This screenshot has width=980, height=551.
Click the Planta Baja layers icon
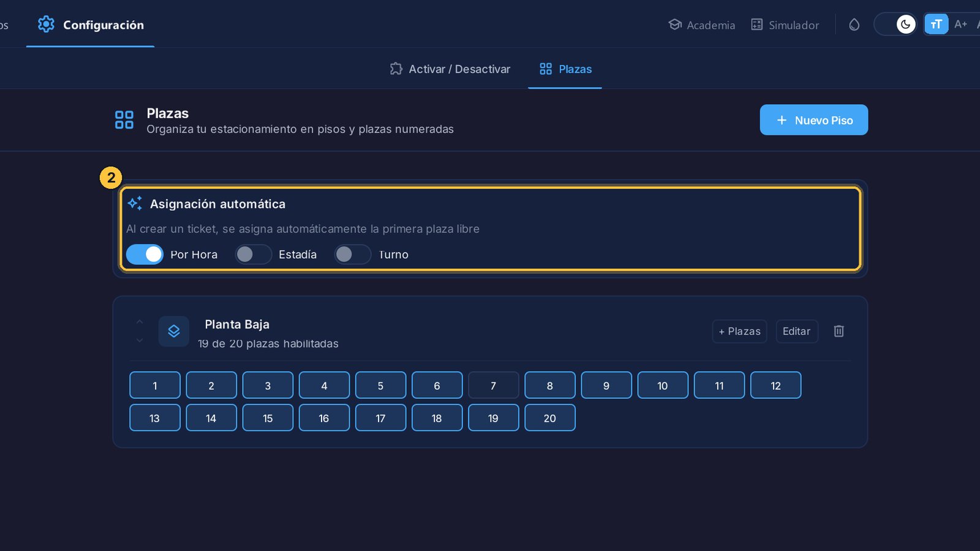click(x=174, y=331)
